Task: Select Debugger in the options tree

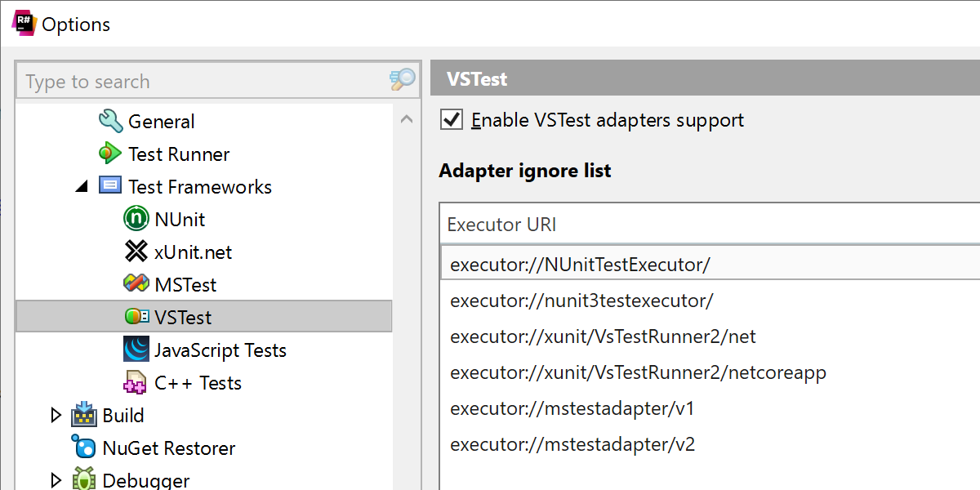Action: click(x=146, y=481)
